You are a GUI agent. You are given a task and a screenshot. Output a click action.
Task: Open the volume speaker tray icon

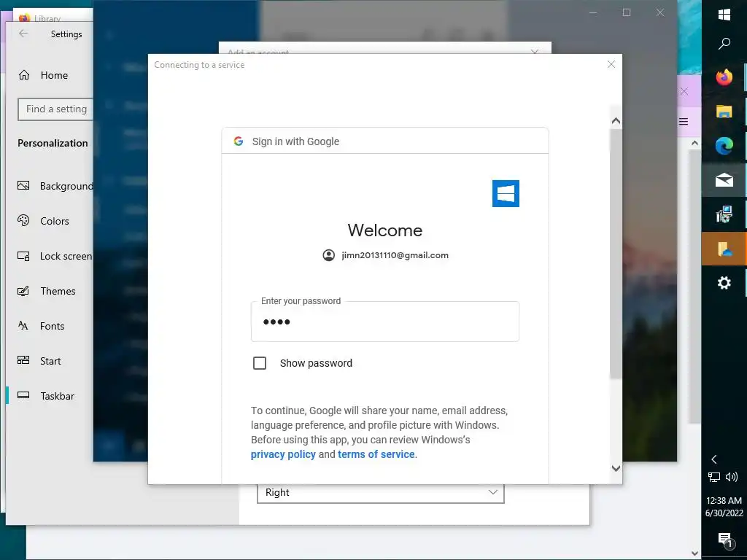731,477
